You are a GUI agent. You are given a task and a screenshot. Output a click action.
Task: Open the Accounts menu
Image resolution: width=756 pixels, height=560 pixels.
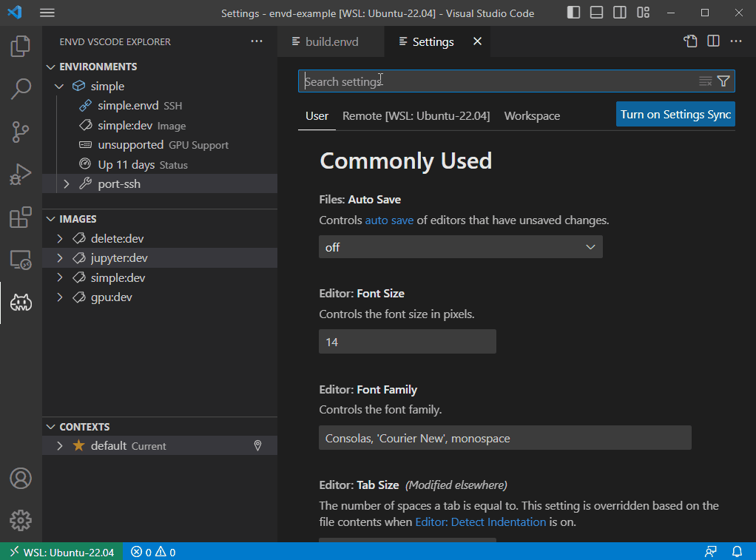(x=20, y=478)
